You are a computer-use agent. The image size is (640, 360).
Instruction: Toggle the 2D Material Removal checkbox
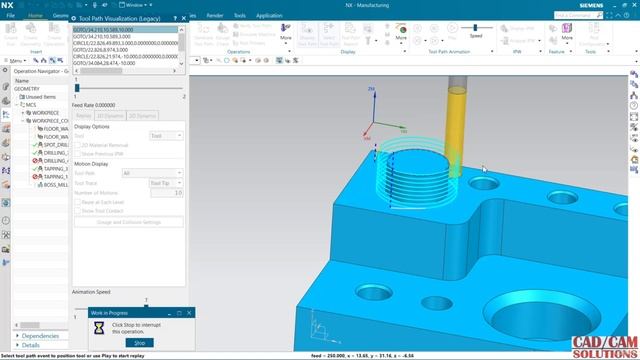click(77, 145)
